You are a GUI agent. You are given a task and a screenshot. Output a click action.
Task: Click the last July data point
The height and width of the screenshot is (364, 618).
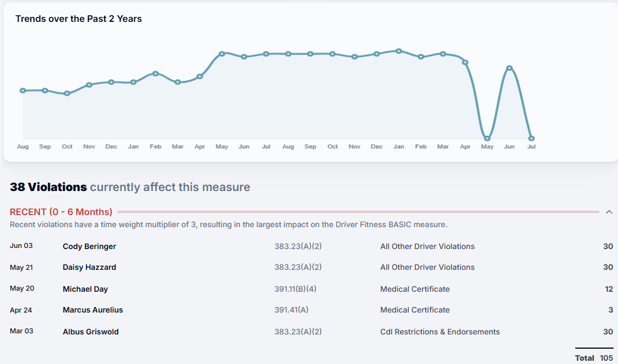point(531,138)
